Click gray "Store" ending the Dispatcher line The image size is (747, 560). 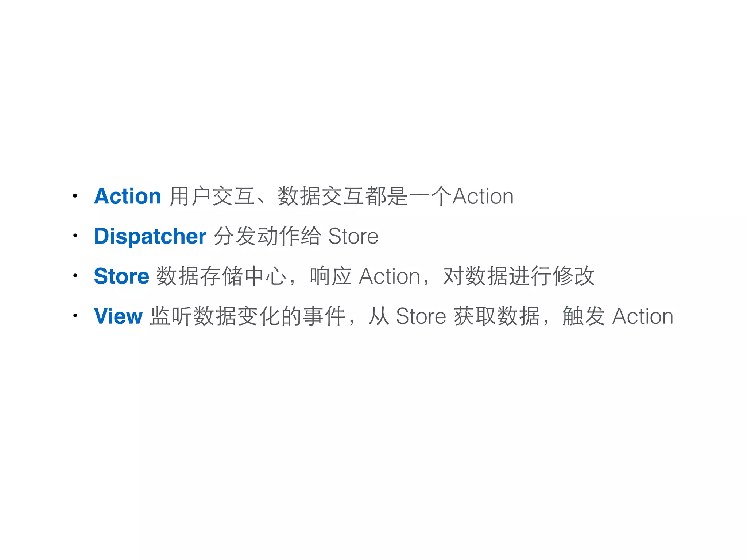pos(353,236)
